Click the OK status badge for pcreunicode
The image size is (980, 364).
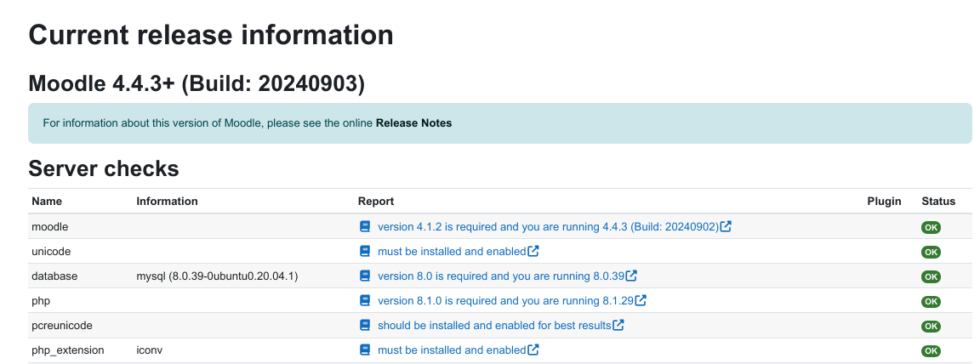[931, 326]
